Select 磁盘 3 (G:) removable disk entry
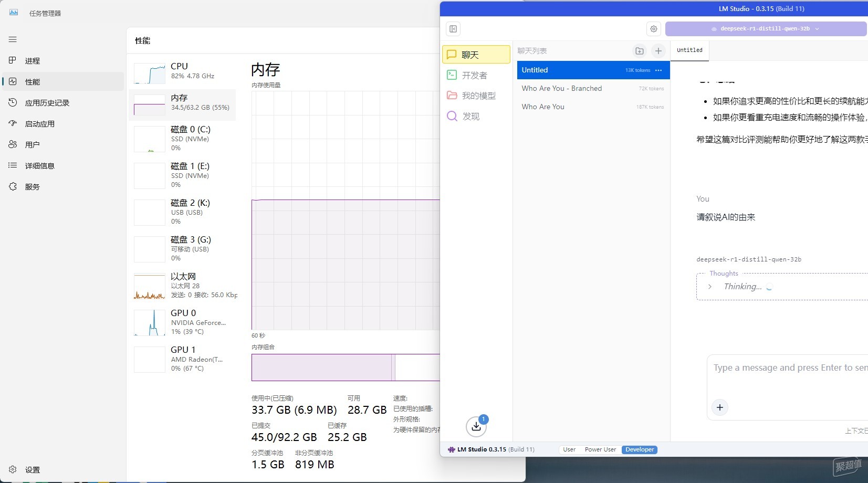 click(182, 249)
